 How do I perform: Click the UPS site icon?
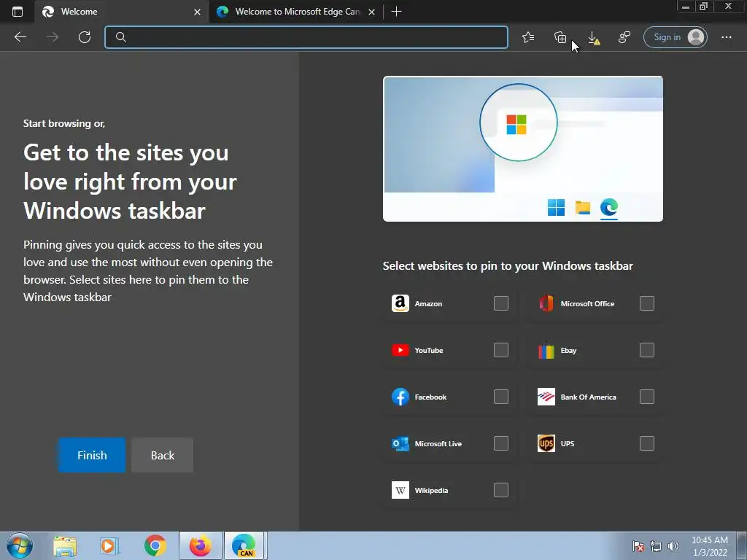point(546,443)
